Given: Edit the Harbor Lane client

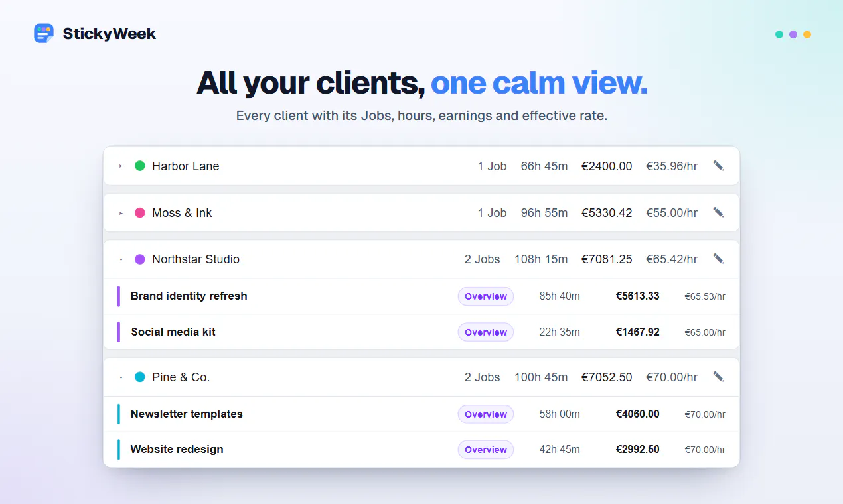Looking at the screenshot, I should click(718, 166).
